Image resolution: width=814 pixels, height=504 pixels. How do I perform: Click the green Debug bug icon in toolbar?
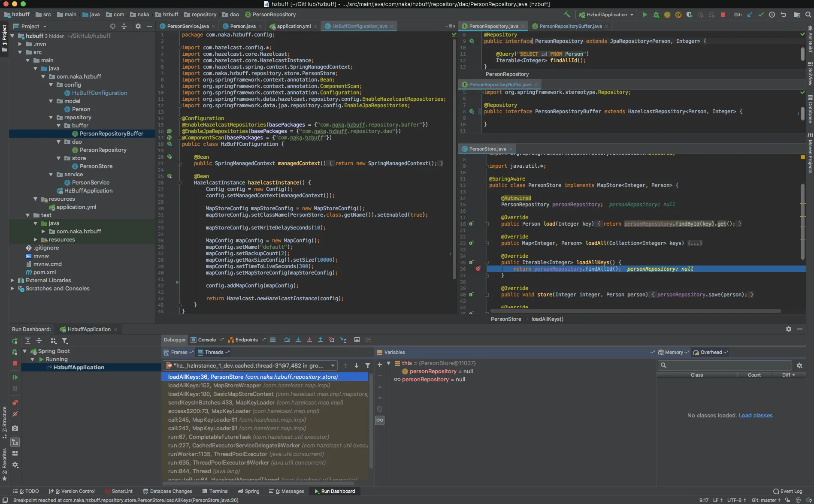(x=656, y=15)
